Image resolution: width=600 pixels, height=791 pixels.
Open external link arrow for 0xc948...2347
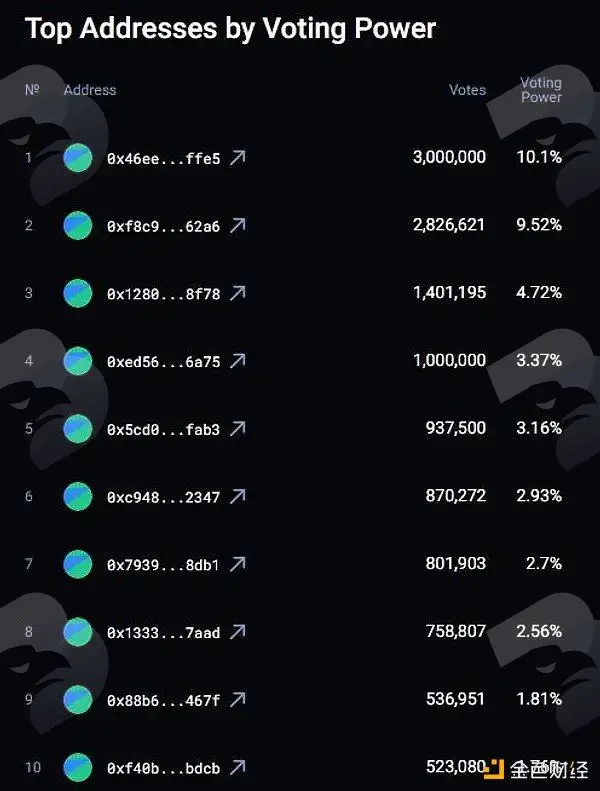(238, 496)
